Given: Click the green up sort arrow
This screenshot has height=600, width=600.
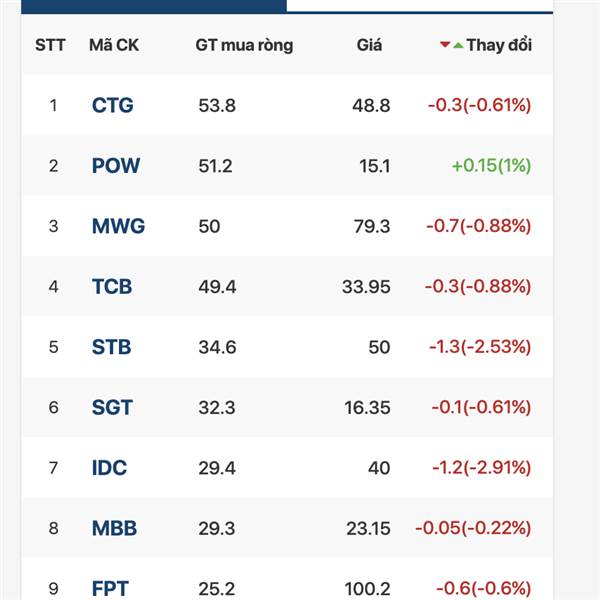Looking at the screenshot, I should (x=458, y=45).
